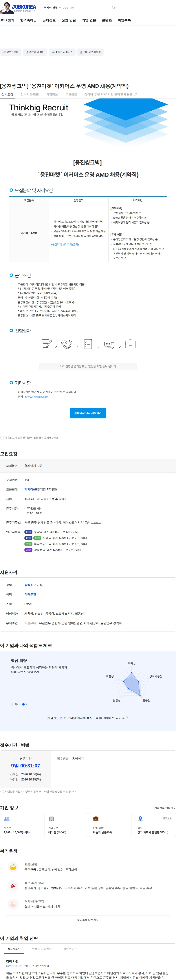The height and width of the screenshot is (980, 176).
Task: Click the 학력무관 education link
Action: click(30, 595)
